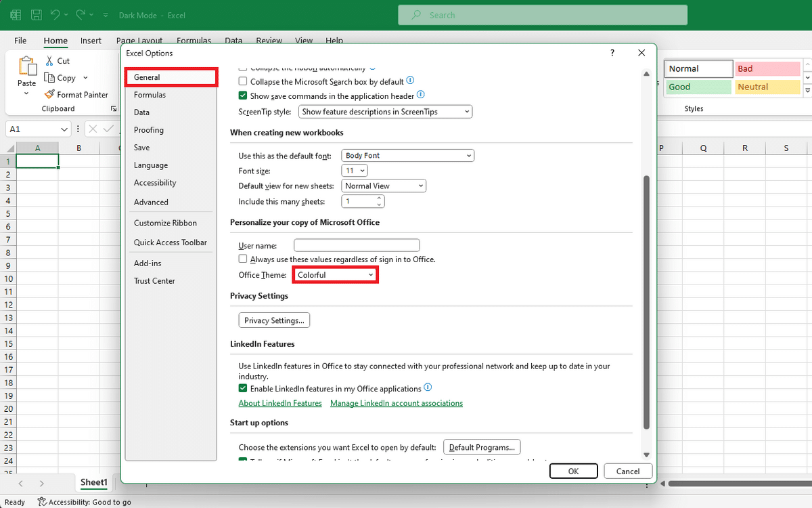This screenshot has height=508, width=812.
Task: Open the About LinkedIn Features link
Action: pos(280,403)
